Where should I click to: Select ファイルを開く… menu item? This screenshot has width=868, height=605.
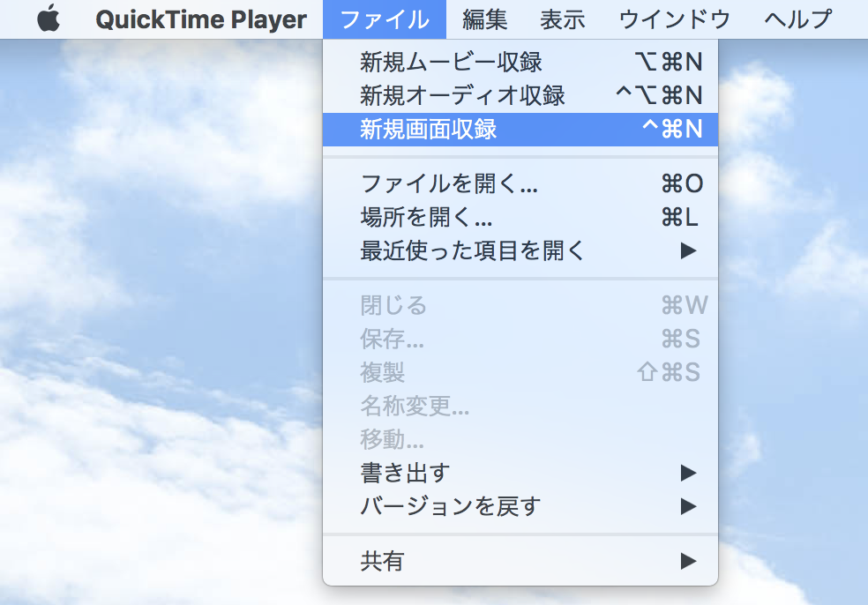pos(520,183)
